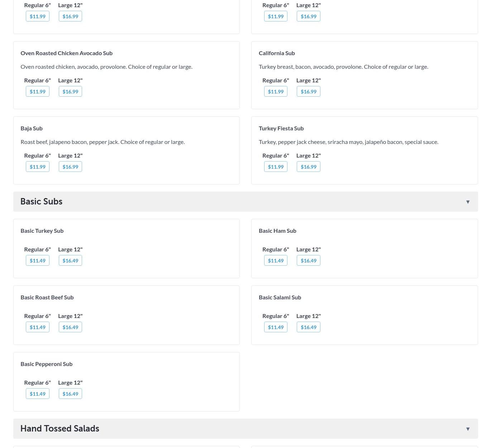Add regular Basic Pepperoni Sub $11.49

[x=38, y=394]
